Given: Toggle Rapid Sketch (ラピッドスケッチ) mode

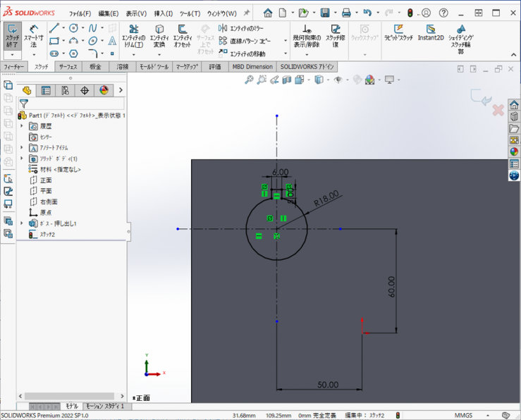Looking at the screenshot, I should coord(398,32).
